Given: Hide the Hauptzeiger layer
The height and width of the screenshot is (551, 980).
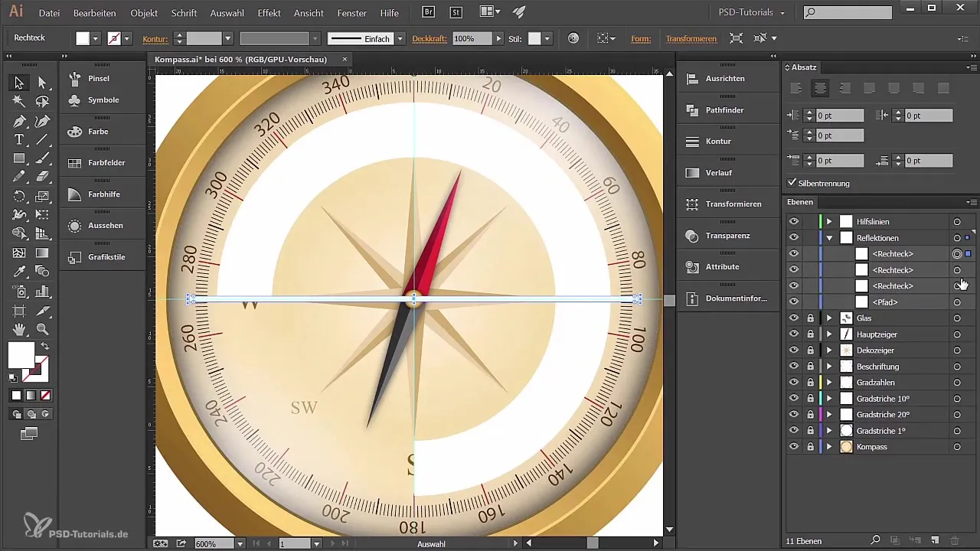Looking at the screenshot, I should tap(794, 334).
